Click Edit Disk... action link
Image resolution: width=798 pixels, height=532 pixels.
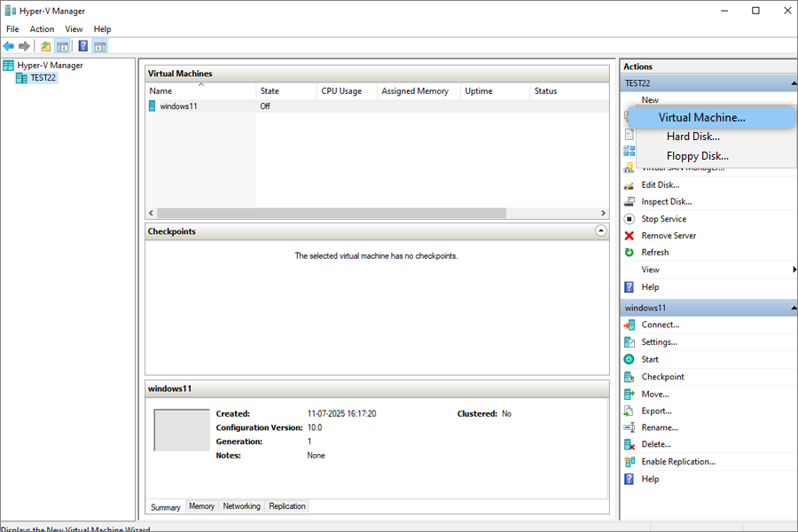click(x=660, y=185)
